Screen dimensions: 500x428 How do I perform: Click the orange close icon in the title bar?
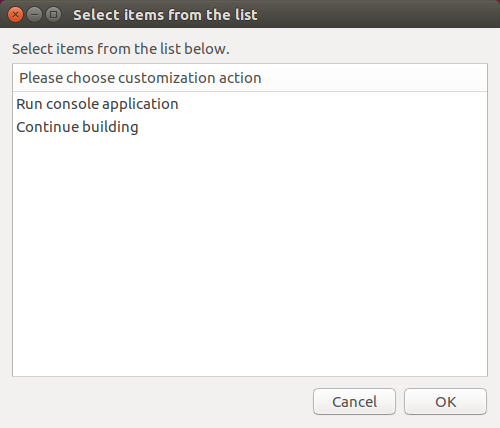(15, 15)
